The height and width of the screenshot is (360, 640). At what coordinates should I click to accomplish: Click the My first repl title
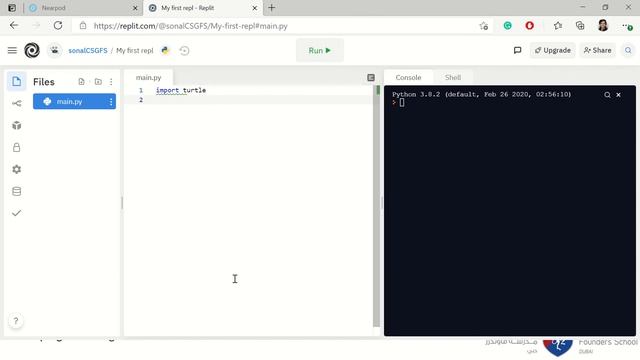[135, 51]
